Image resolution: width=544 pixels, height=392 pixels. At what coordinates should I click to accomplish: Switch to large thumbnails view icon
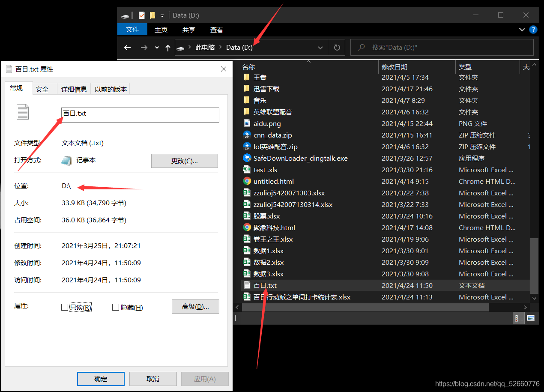[x=531, y=318]
